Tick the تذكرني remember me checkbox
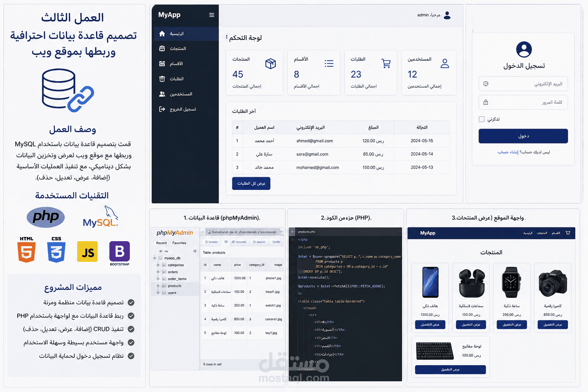588x392 pixels. coord(482,119)
